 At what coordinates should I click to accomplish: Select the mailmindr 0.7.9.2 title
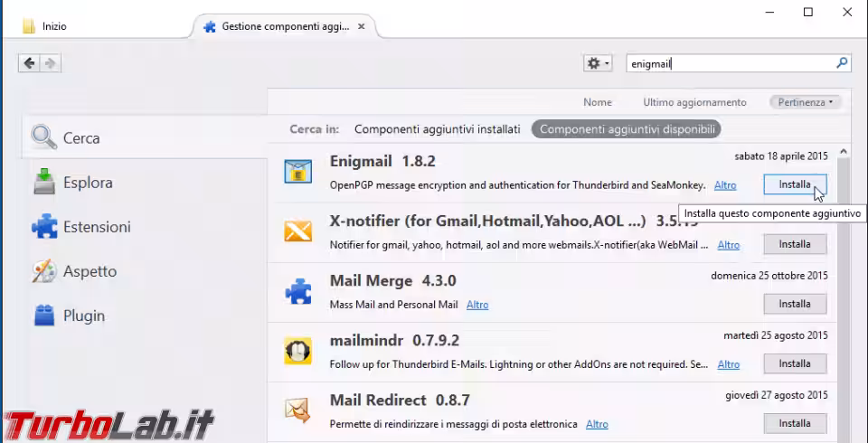395,341
